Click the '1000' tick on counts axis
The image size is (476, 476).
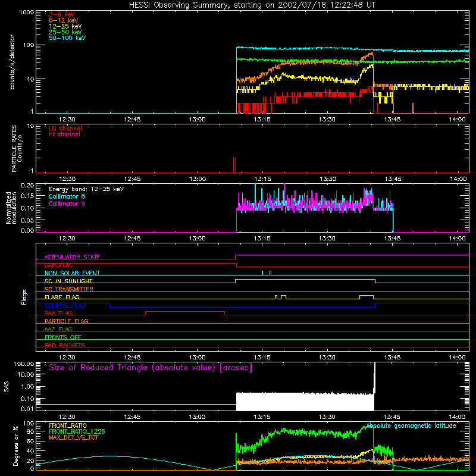tap(27, 12)
